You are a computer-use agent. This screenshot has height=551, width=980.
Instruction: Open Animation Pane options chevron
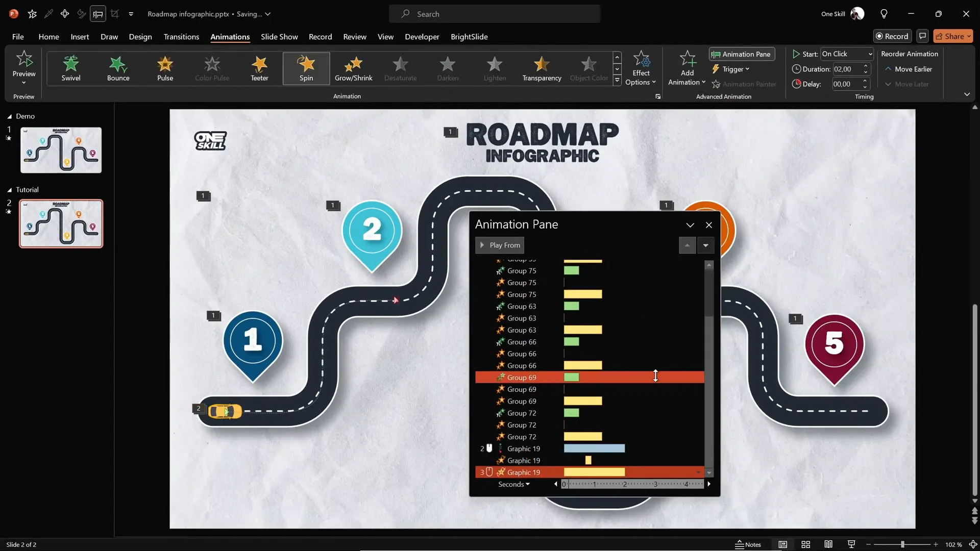point(690,225)
